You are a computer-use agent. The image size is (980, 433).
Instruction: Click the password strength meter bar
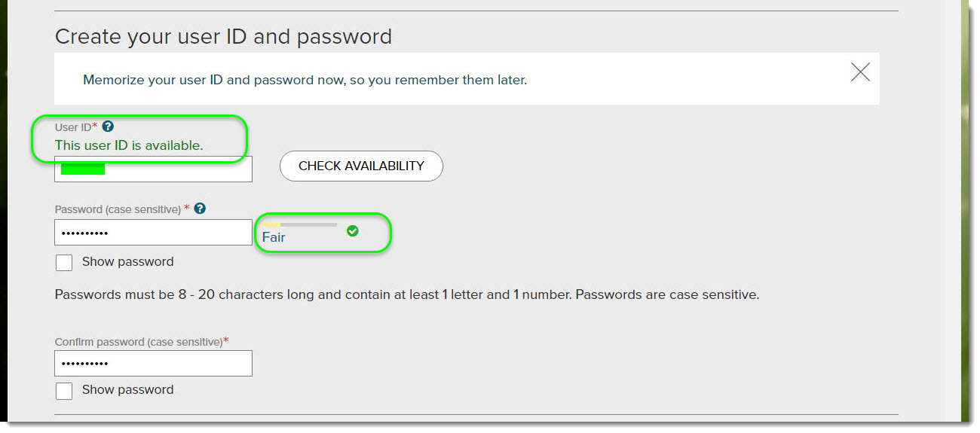299,224
